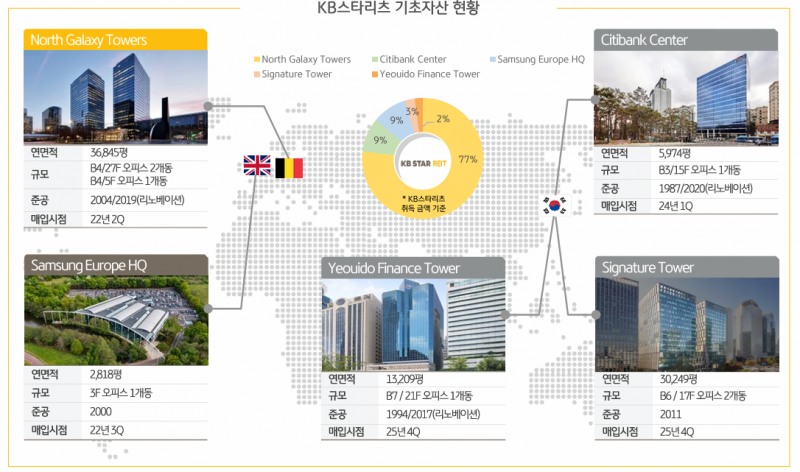Click the green 9% donut segment

click(380, 140)
